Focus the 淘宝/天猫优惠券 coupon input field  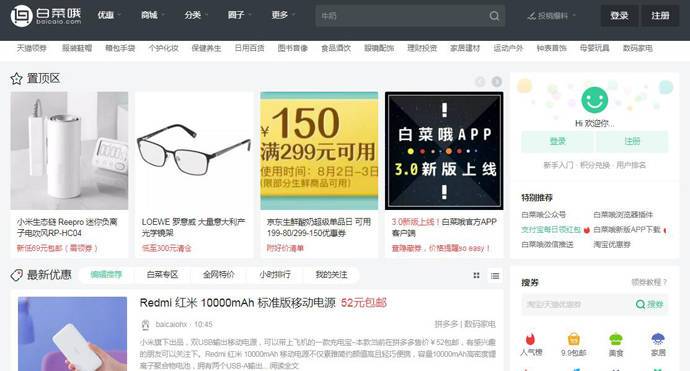tap(576, 304)
